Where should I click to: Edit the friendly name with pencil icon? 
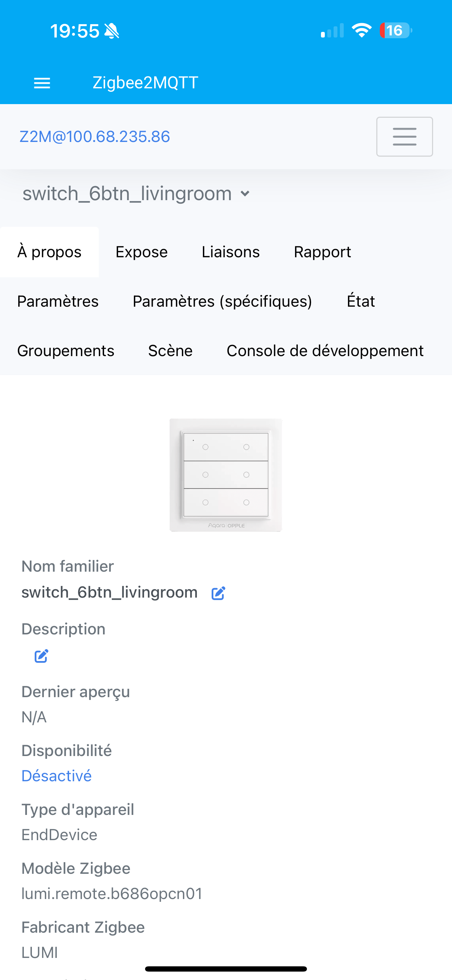click(x=218, y=593)
